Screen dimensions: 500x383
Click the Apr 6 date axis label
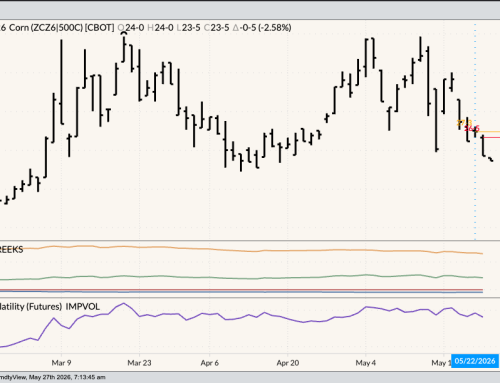tap(210, 363)
